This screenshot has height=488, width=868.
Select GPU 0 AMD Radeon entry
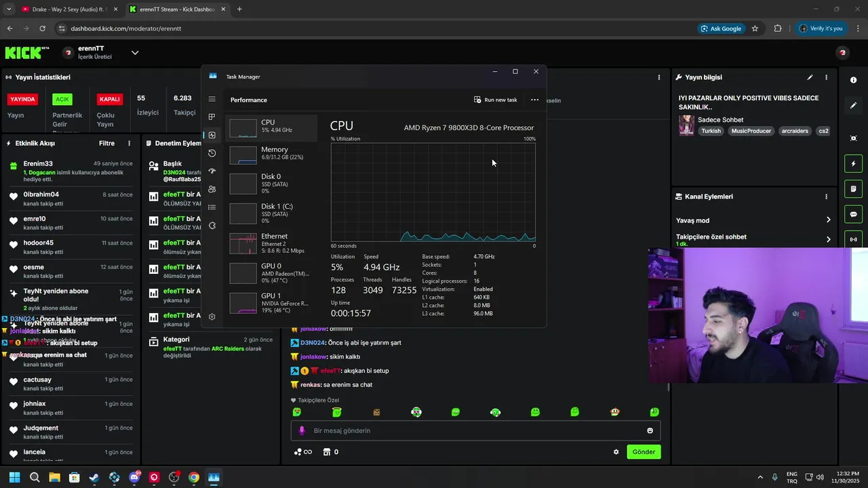[272, 273]
